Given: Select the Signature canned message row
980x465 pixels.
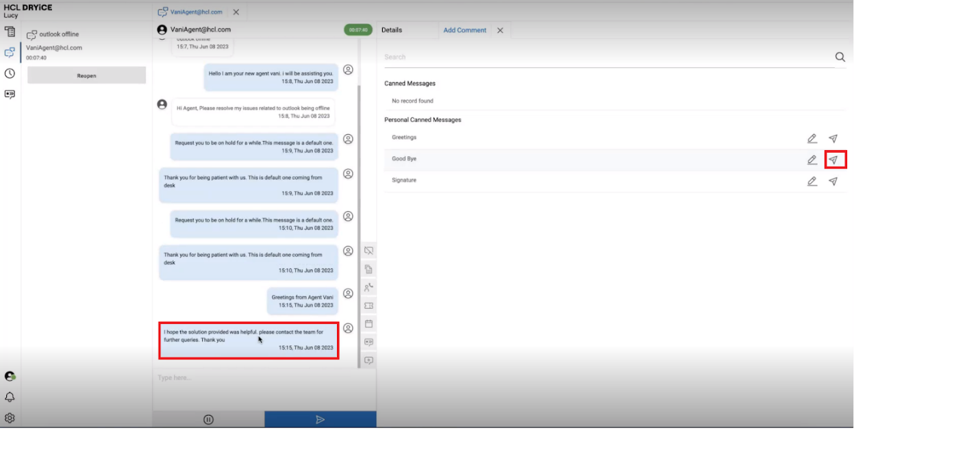Looking at the screenshot, I should (x=615, y=181).
